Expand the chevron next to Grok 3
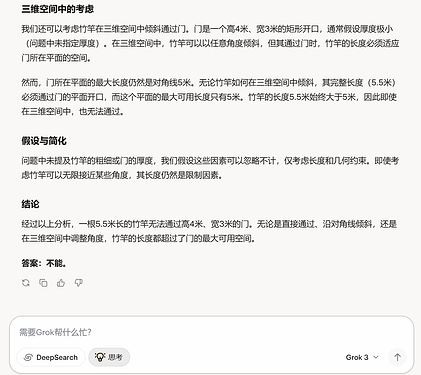 tap(376, 357)
